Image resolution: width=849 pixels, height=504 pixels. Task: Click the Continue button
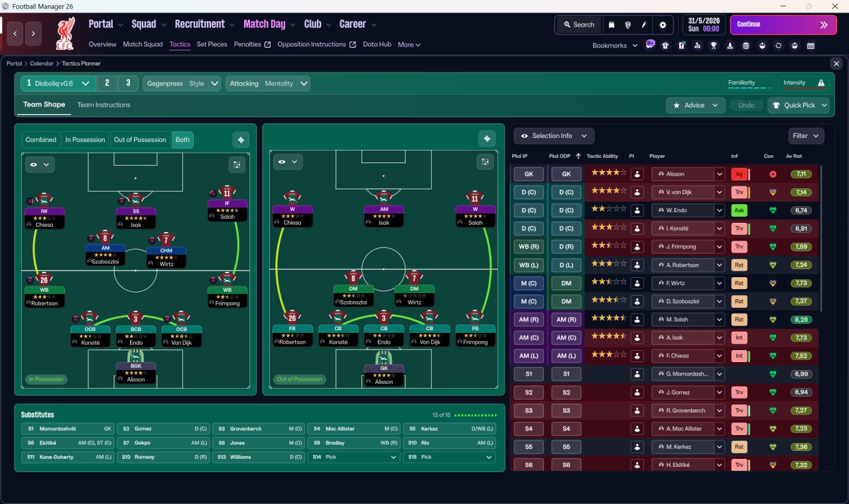[x=782, y=25]
